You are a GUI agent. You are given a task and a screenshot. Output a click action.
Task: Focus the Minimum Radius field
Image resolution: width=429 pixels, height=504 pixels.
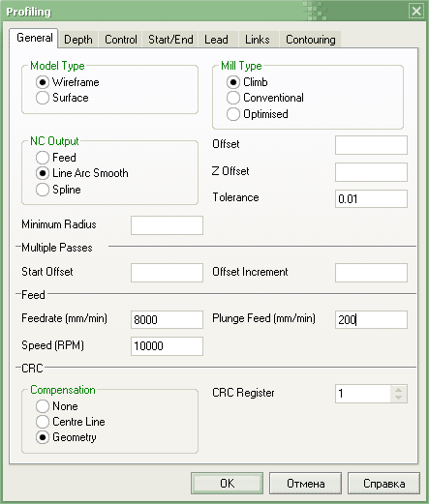tap(167, 225)
